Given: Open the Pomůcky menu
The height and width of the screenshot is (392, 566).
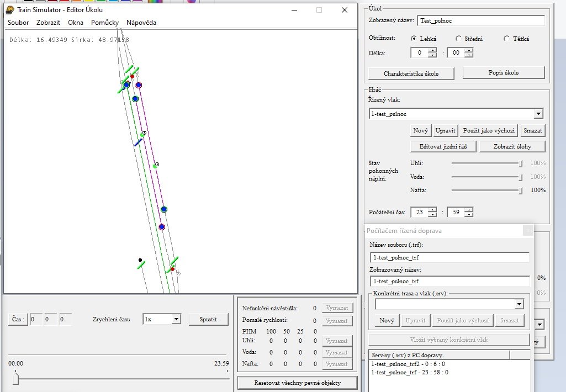Looking at the screenshot, I should click(x=105, y=23).
